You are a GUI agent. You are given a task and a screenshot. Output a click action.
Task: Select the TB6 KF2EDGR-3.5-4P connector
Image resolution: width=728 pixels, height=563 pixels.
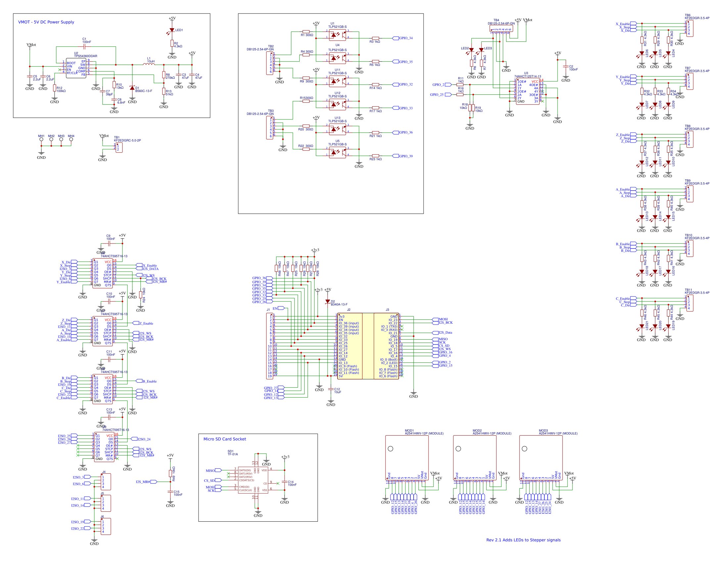pos(690,28)
